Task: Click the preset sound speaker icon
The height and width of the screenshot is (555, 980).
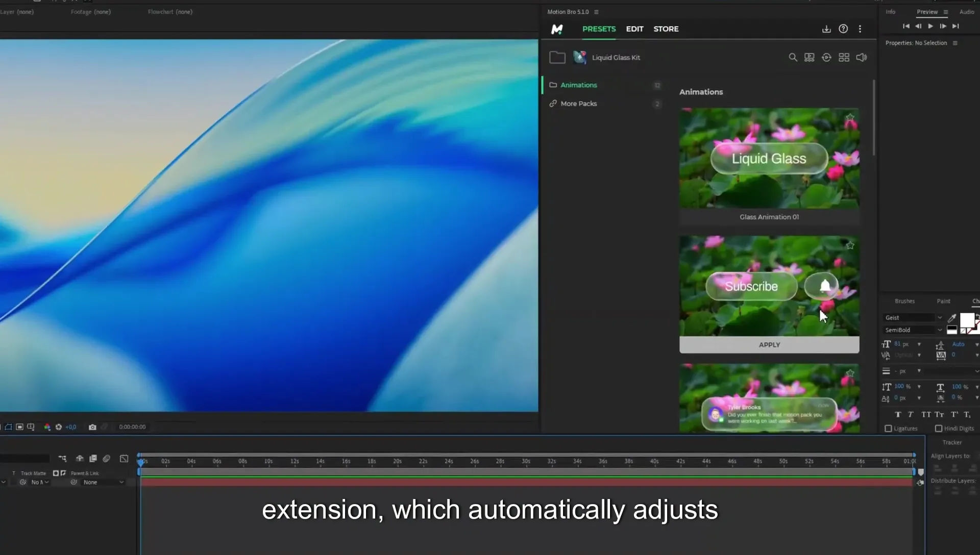Action: 862,57
